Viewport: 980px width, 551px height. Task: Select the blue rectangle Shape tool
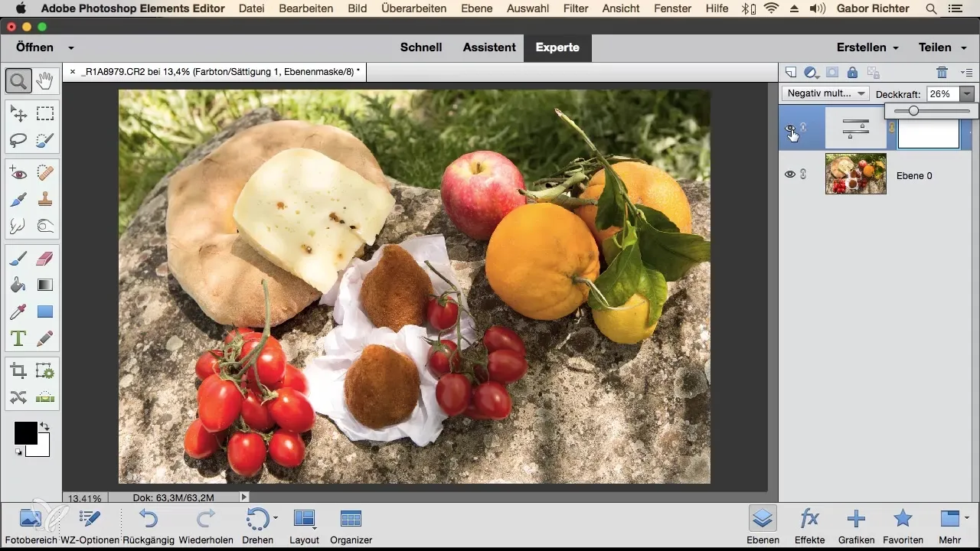tap(44, 311)
